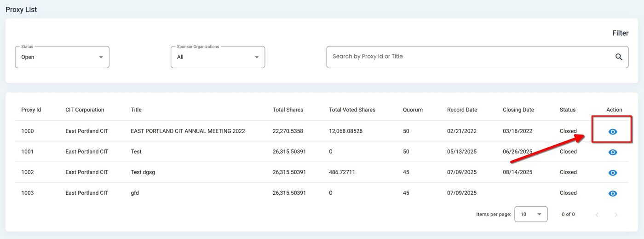The image size is (644, 239).
Task: Open view eye icon for Test dgsg row
Action: point(612,173)
